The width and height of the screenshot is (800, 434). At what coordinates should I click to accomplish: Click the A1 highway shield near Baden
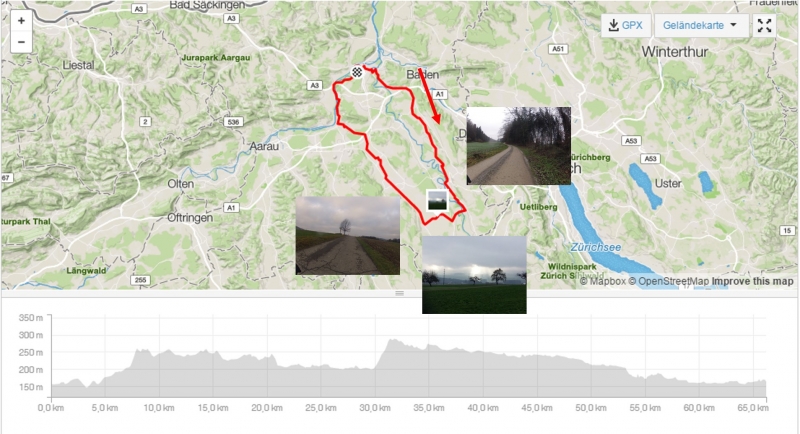439,94
